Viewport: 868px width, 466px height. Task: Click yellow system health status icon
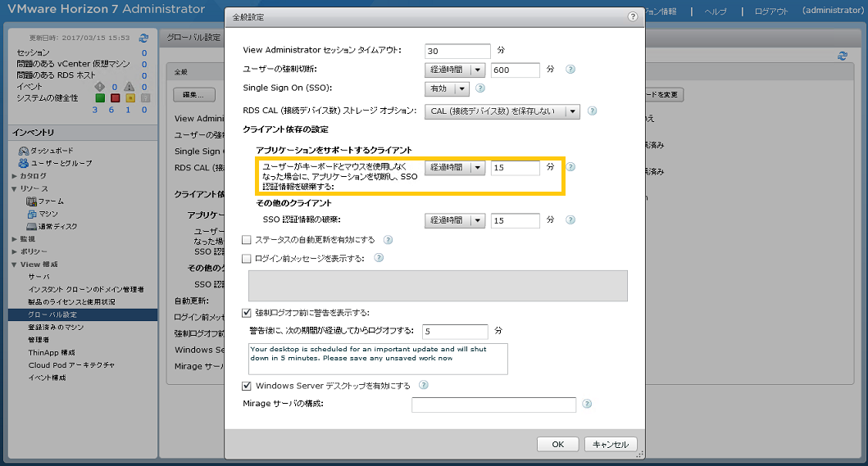[x=130, y=98]
